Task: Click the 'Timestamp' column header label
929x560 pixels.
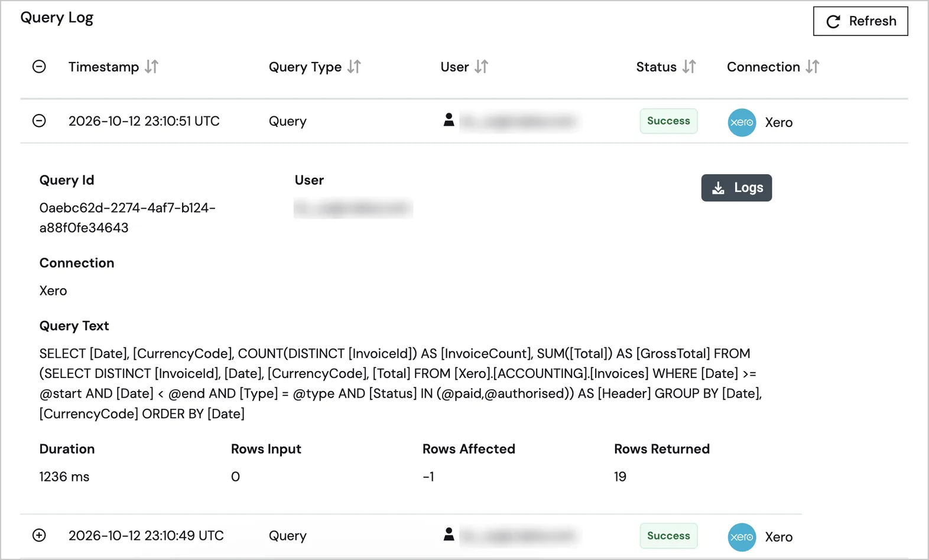Action: (103, 67)
